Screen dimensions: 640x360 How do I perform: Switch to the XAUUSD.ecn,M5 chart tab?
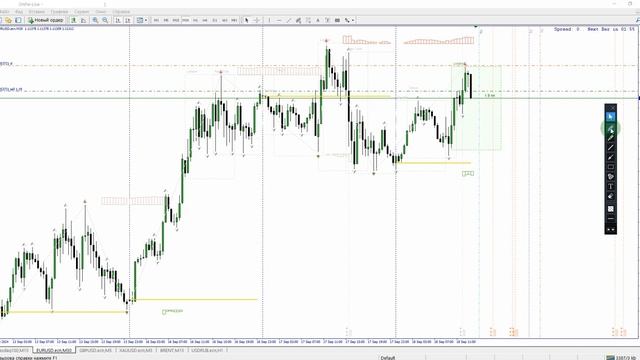136,351
